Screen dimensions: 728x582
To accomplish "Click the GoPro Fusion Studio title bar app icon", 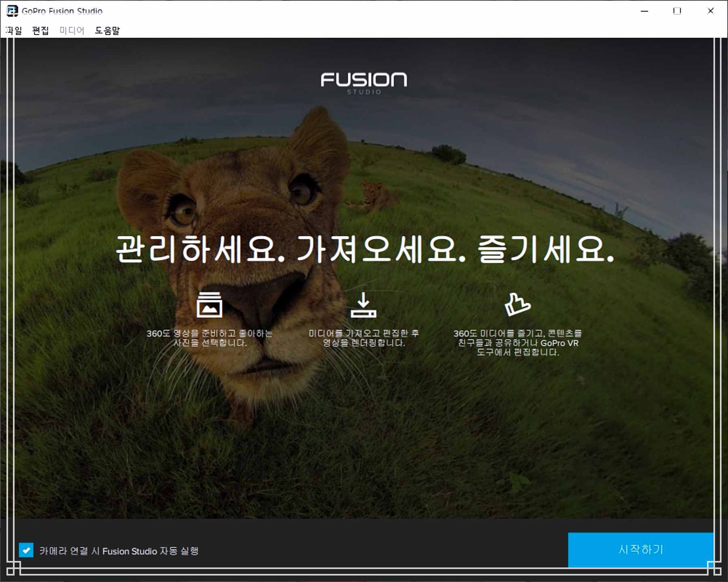I will (x=12, y=11).
